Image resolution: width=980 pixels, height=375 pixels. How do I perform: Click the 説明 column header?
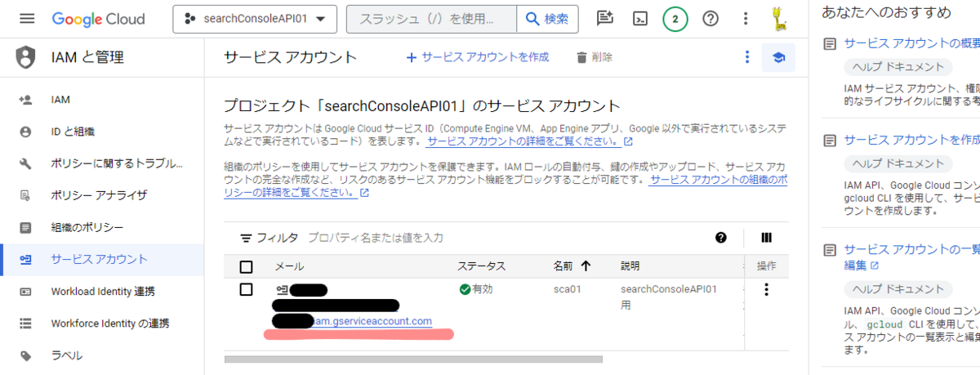630,266
